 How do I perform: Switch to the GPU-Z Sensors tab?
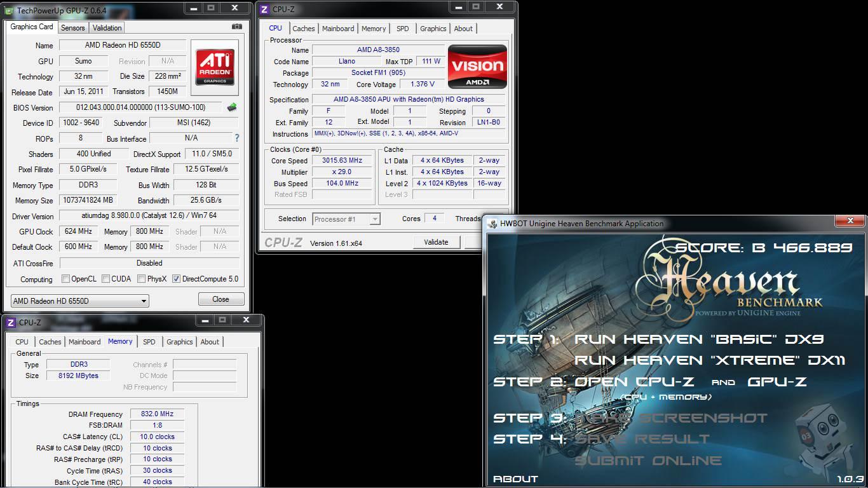(72, 28)
